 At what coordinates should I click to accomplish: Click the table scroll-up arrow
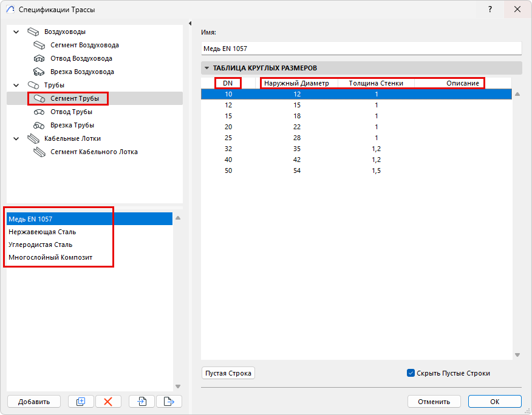[x=517, y=94]
